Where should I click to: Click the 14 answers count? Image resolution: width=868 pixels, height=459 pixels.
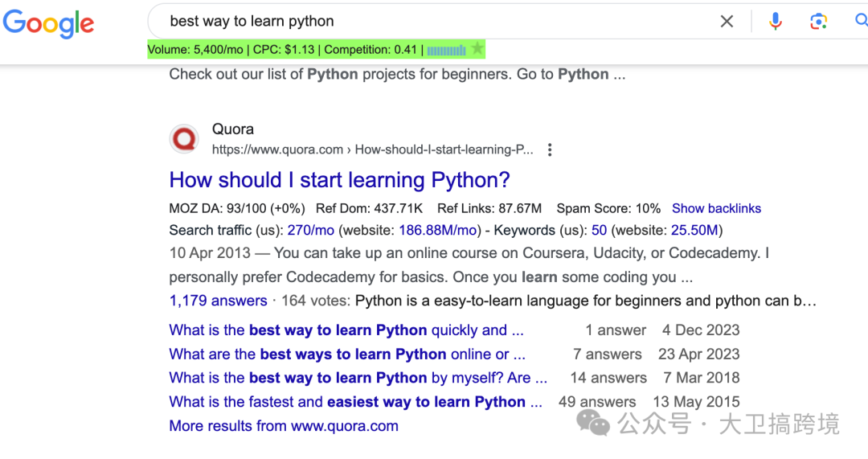608,378
